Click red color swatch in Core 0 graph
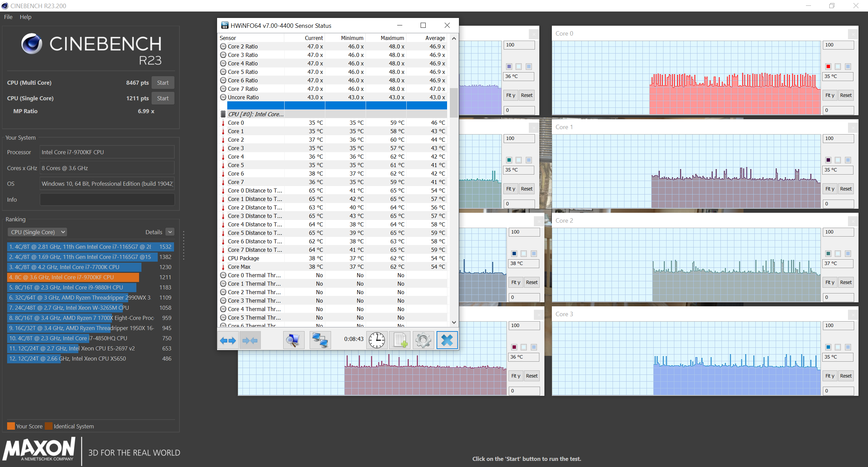 pos(828,67)
